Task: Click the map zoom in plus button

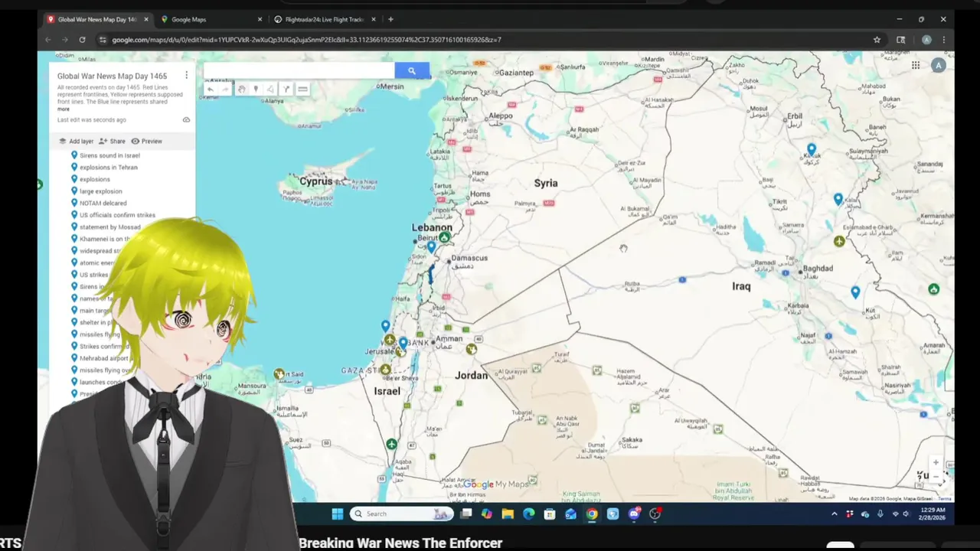Action: [936, 463]
